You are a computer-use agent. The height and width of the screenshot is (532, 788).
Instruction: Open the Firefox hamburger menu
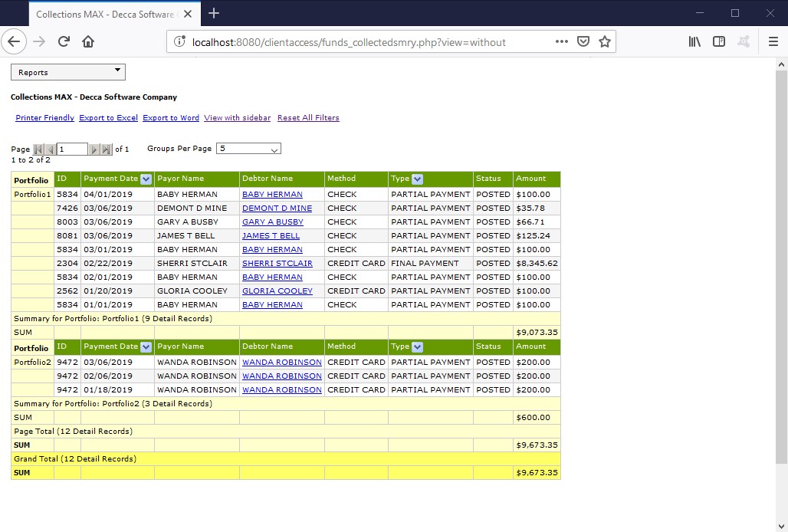pos(773,41)
